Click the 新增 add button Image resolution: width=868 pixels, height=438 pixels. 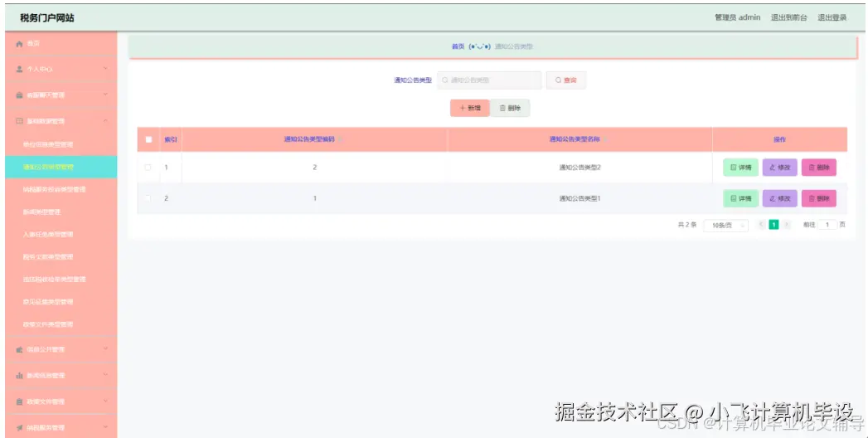(469, 108)
